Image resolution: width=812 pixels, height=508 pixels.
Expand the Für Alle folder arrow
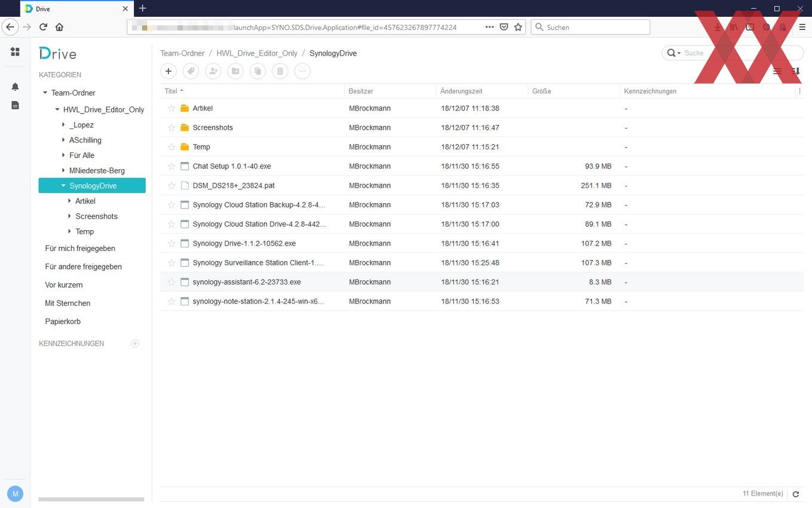point(63,155)
